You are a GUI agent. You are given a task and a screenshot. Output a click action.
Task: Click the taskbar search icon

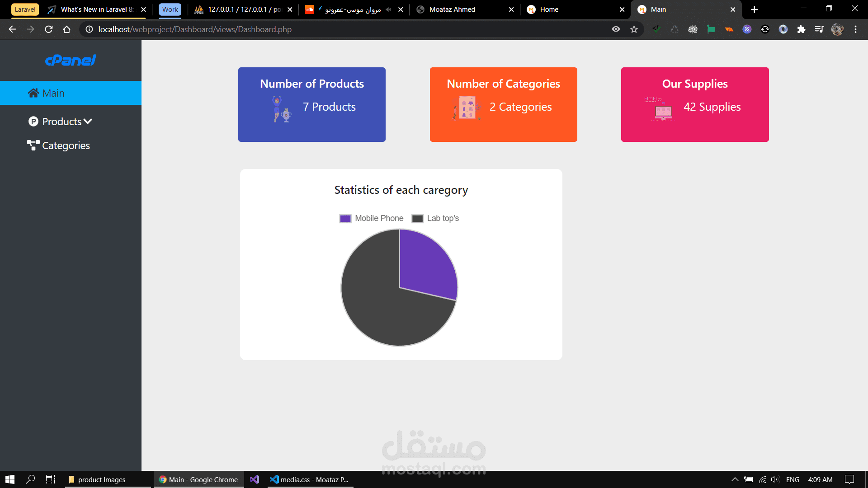coord(30,479)
